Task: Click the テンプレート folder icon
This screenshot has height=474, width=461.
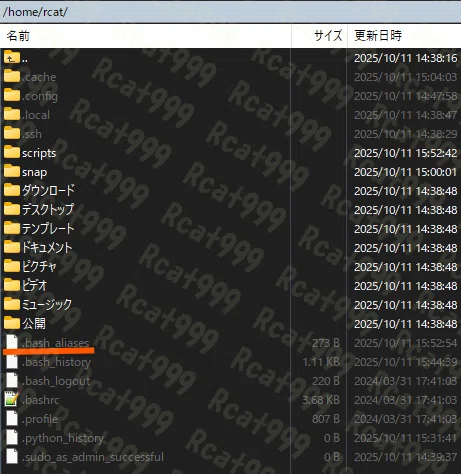Action: tap(12, 229)
